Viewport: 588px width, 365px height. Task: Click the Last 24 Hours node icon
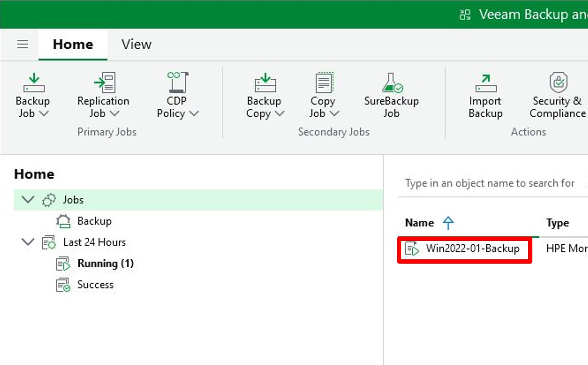tap(49, 243)
